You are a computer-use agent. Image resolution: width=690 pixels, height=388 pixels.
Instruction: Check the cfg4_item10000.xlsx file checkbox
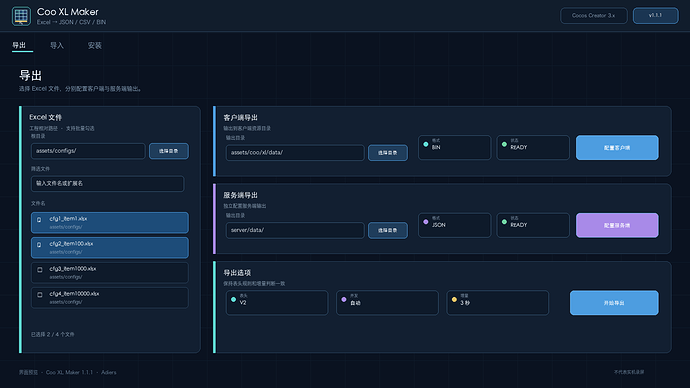pyautogui.click(x=40, y=295)
